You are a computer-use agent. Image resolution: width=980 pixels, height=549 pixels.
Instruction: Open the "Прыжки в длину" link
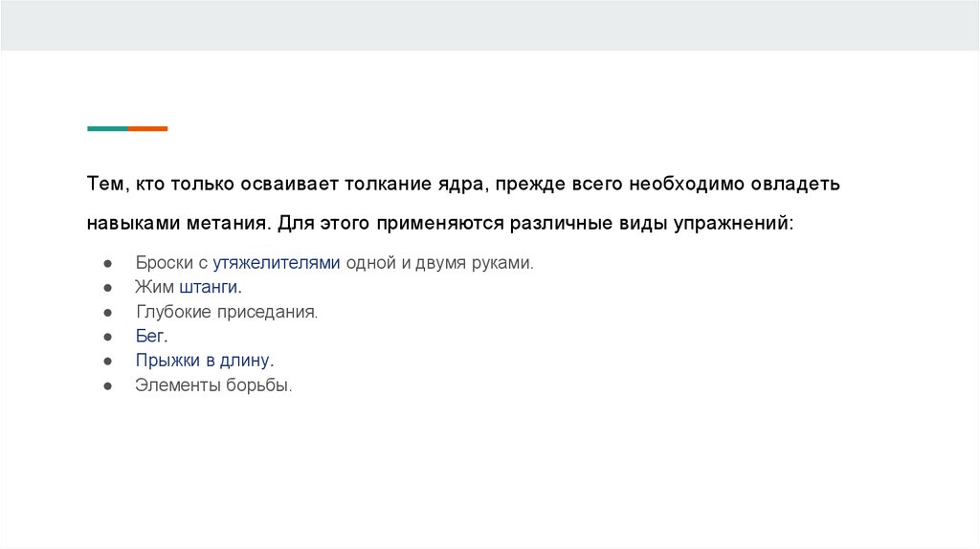click(x=203, y=361)
